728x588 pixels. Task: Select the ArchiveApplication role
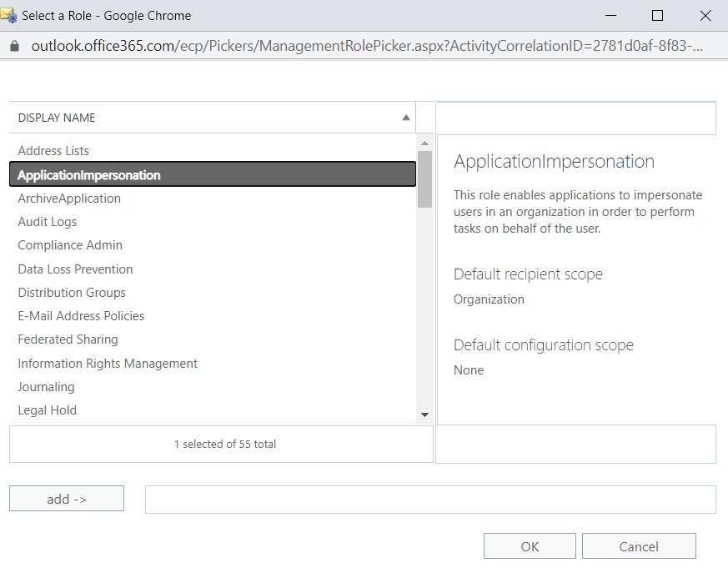click(x=69, y=199)
